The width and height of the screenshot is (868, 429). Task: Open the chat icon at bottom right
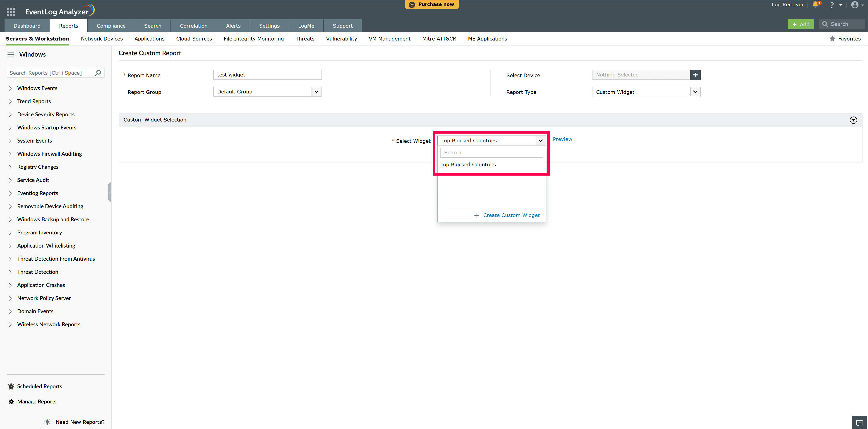pyautogui.click(x=859, y=423)
